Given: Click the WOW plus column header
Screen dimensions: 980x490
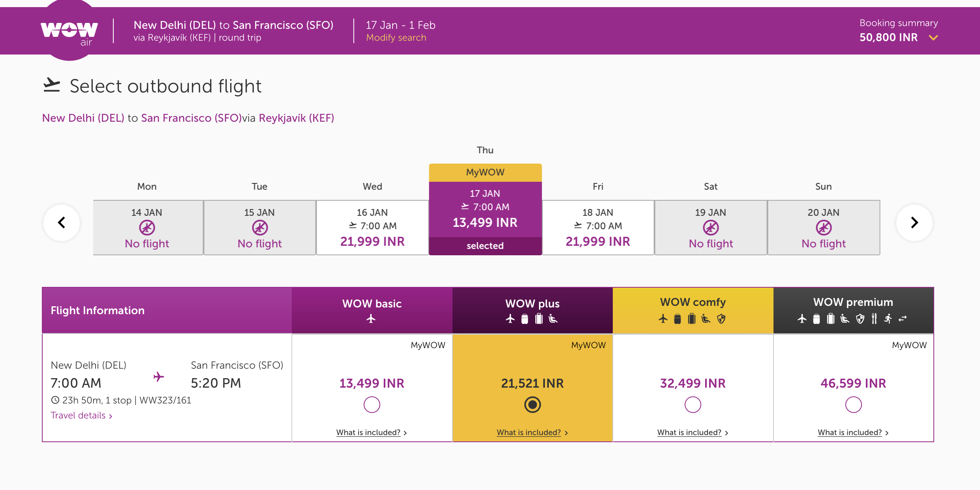Looking at the screenshot, I should [532, 310].
